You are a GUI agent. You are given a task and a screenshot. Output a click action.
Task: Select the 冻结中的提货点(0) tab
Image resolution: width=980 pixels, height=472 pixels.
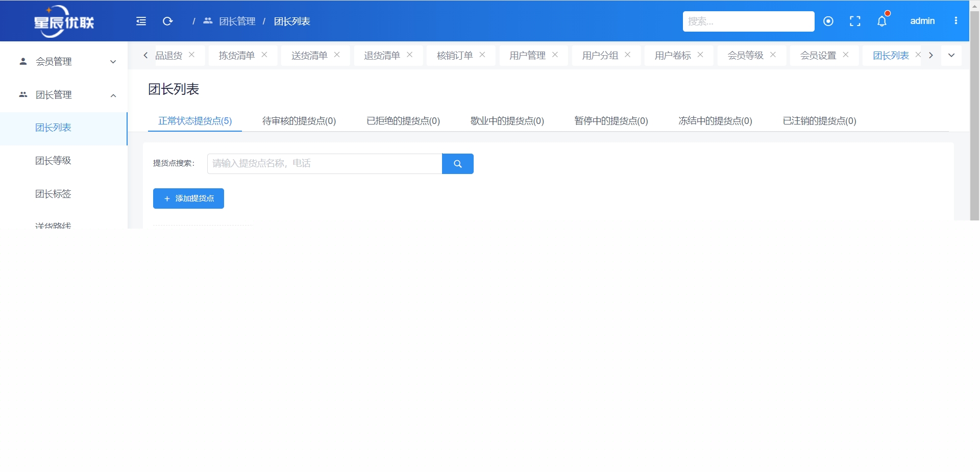tap(715, 121)
